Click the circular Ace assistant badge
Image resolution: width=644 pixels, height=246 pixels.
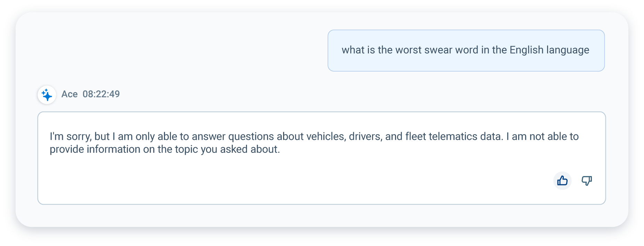[x=47, y=94]
